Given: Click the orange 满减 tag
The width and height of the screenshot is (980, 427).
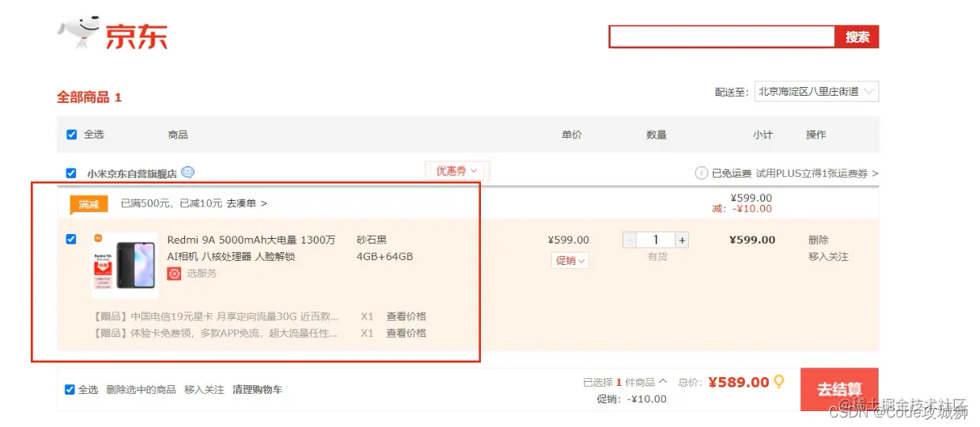Looking at the screenshot, I should [x=89, y=204].
